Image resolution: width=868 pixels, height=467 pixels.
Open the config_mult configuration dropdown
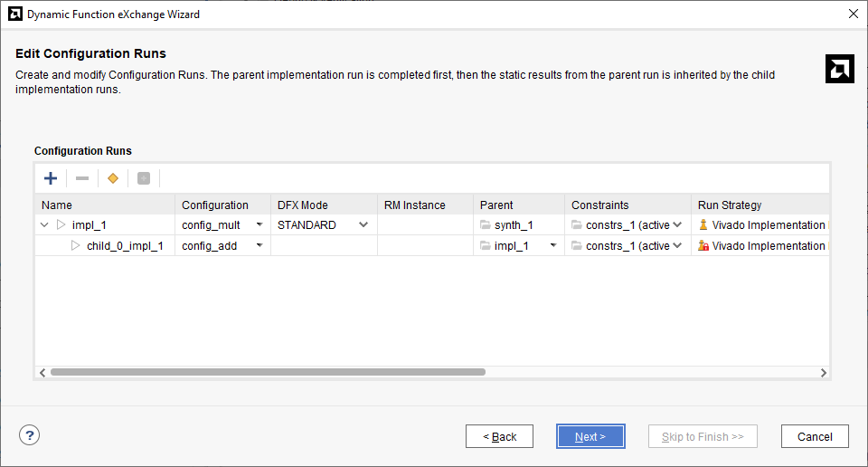point(259,225)
